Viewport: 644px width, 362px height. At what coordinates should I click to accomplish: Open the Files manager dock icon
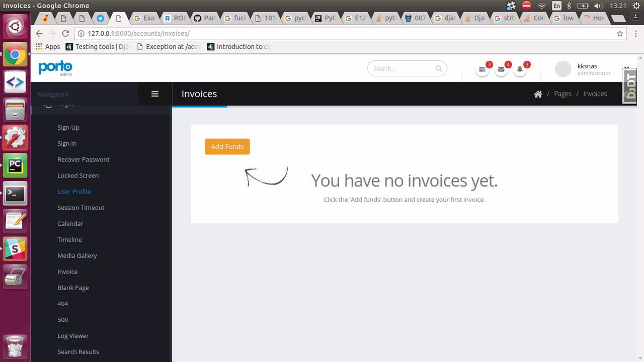[x=15, y=110]
